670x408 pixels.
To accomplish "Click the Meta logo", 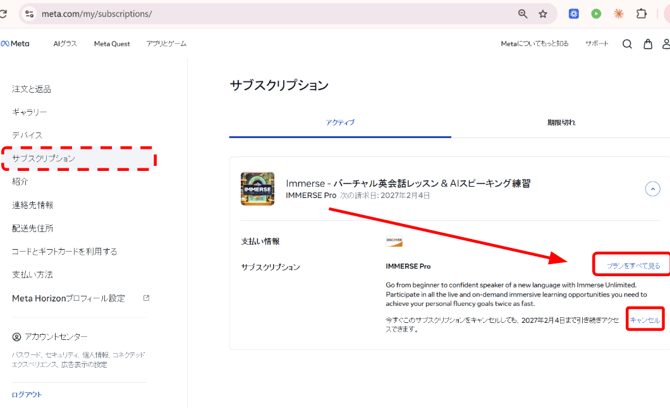I will [x=15, y=44].
